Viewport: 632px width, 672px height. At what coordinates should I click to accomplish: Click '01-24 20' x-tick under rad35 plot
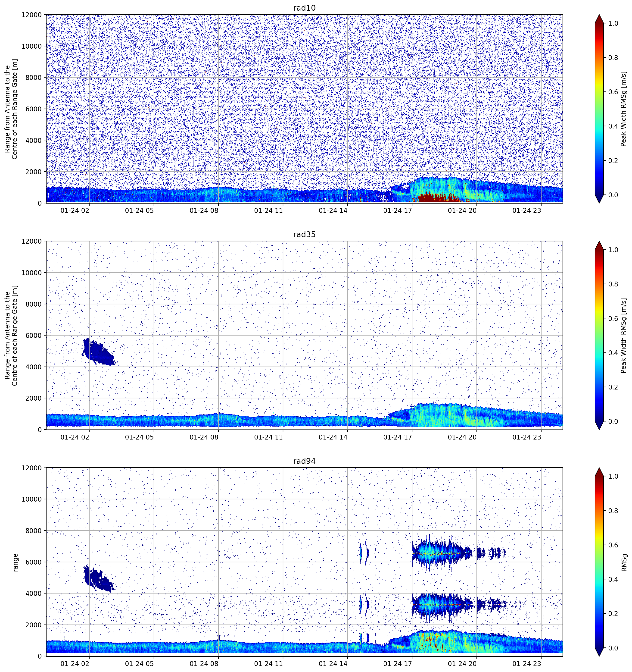(462, 437)
